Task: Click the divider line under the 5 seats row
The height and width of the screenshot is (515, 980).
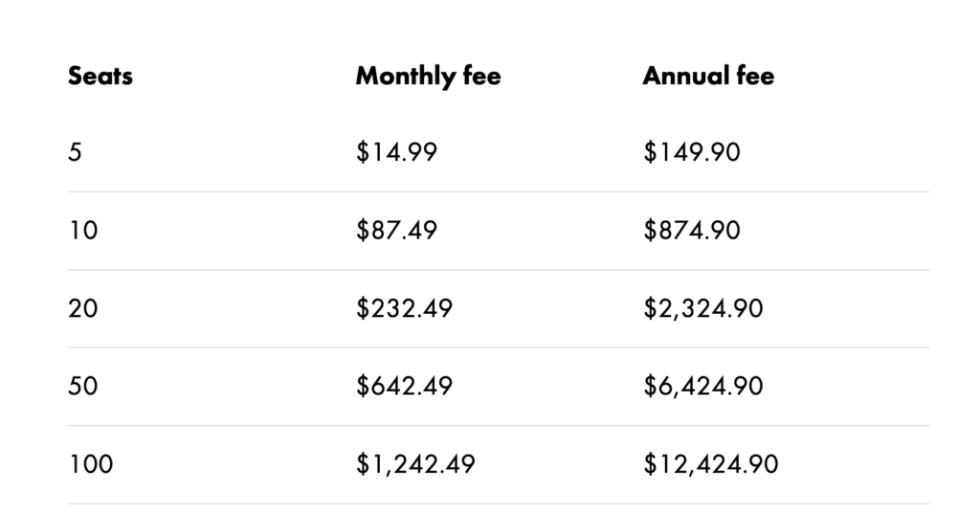Action: point(498,191)
